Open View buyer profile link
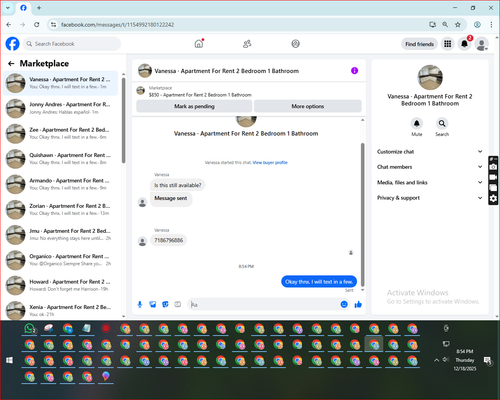The image size is (500, 400). tap(270, 163)
